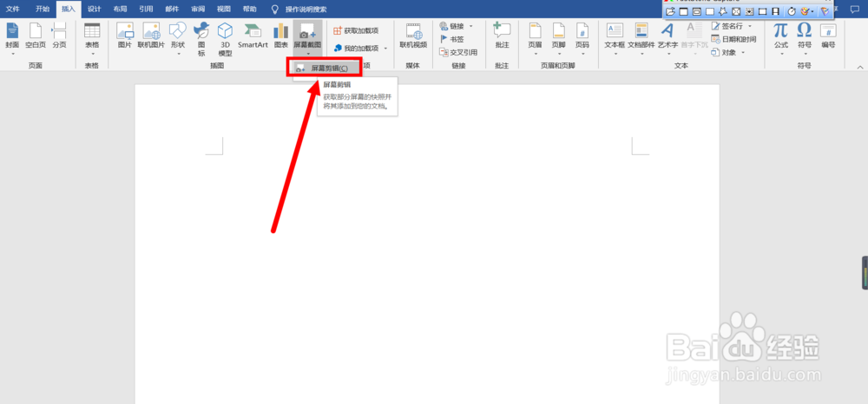
Task: Capture rectangular region in FastStone toolbar
Action: point(710,11)
